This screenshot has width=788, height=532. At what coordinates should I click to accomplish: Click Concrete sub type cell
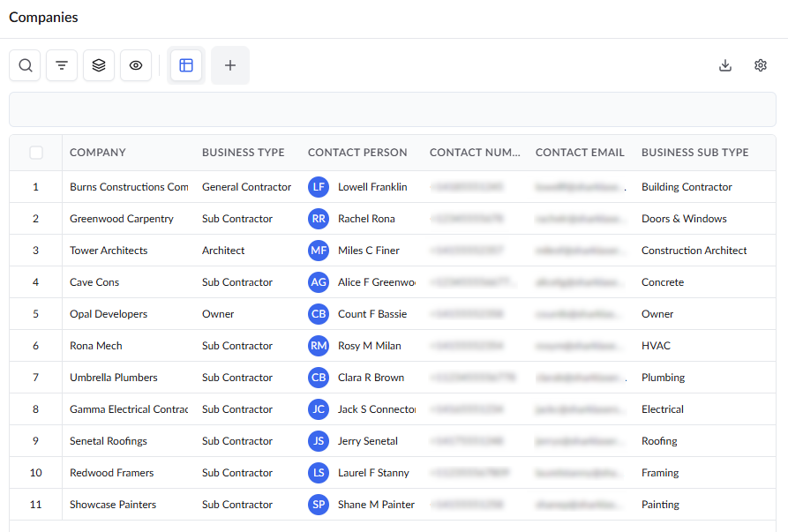coord(663,281)
